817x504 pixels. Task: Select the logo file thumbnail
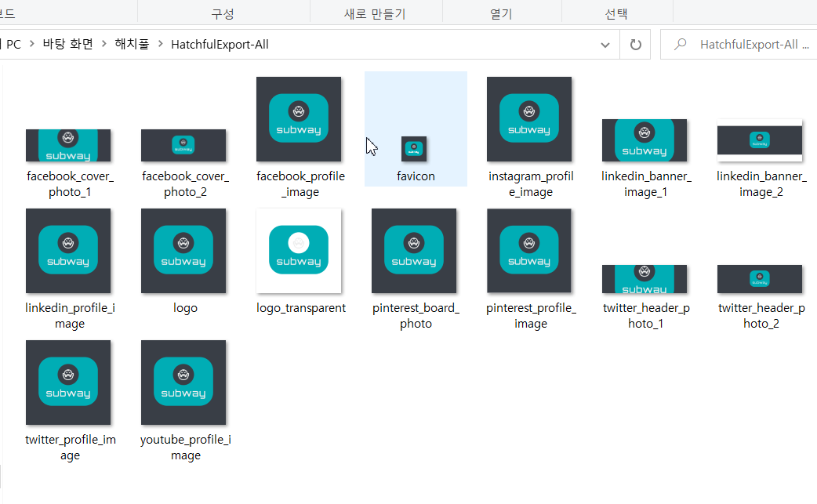[183, 251]
